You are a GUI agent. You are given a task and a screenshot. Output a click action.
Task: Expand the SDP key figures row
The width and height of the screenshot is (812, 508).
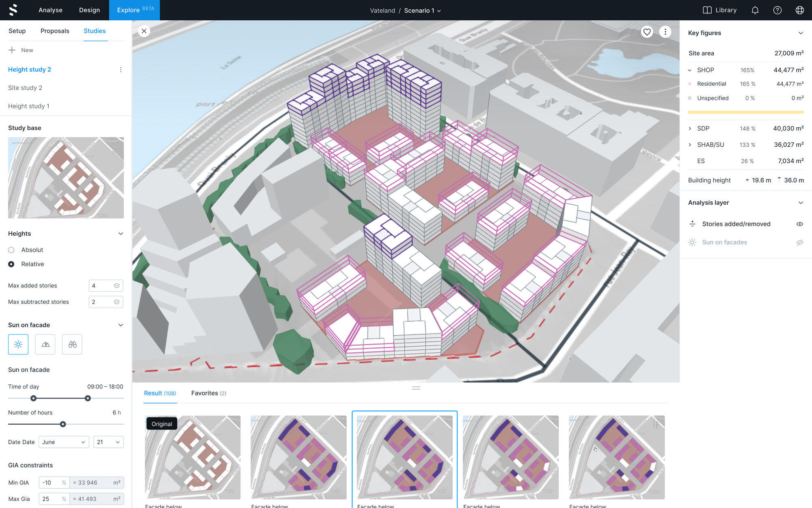coord(689,128)
